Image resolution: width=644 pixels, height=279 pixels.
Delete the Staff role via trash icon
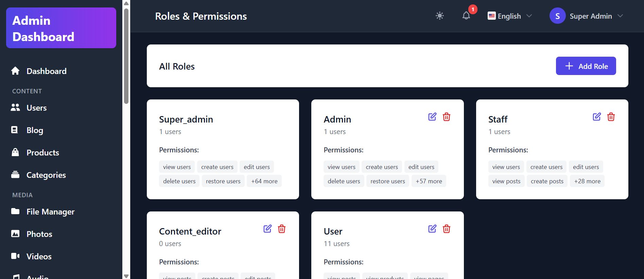click(x=611, y=117)
